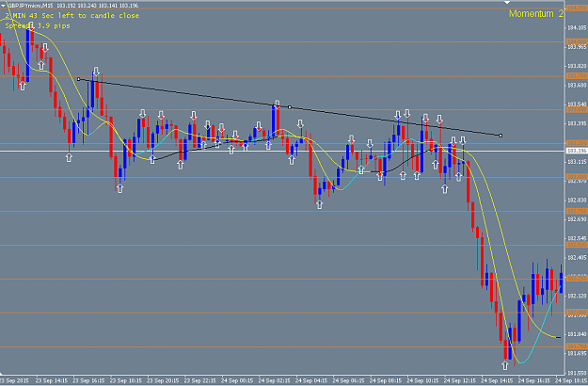Select the topmost orange price level label
588x386 pixels.
(576, 8)
